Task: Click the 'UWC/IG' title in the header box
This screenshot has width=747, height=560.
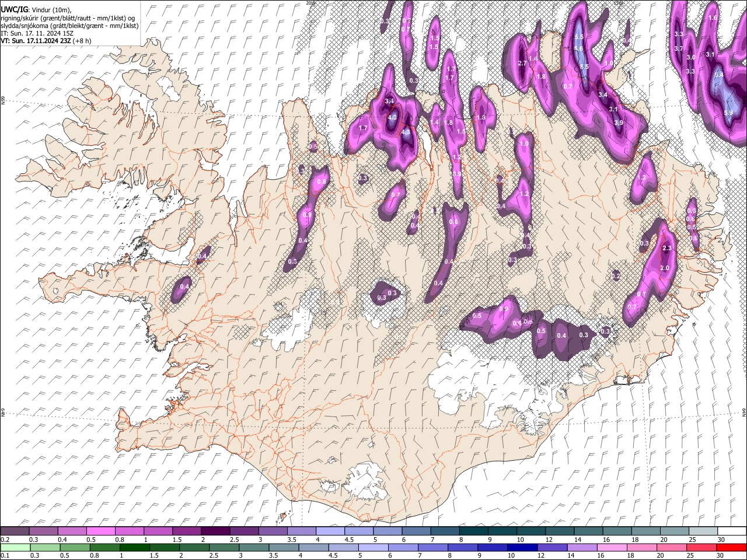Action: [x=14, y=10]
